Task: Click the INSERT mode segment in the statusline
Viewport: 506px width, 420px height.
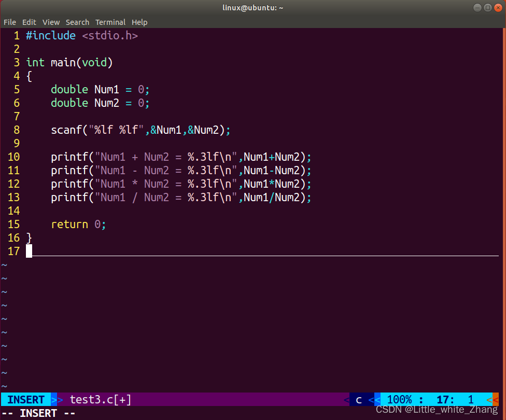Action: tap(25, 399)
